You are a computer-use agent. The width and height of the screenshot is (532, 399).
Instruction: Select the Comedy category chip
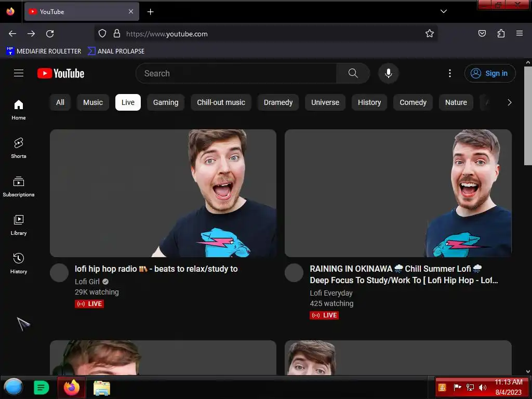[x=413, y=102]
